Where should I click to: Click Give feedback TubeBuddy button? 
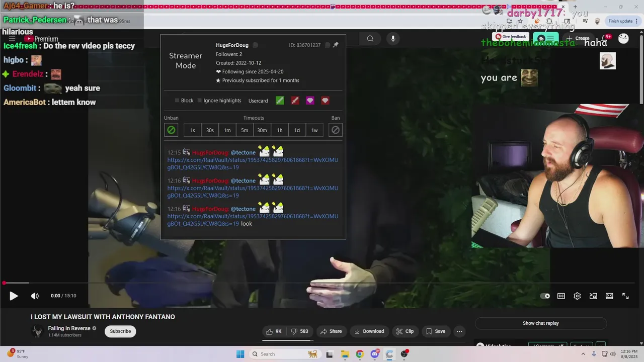[x=511, y=37]
